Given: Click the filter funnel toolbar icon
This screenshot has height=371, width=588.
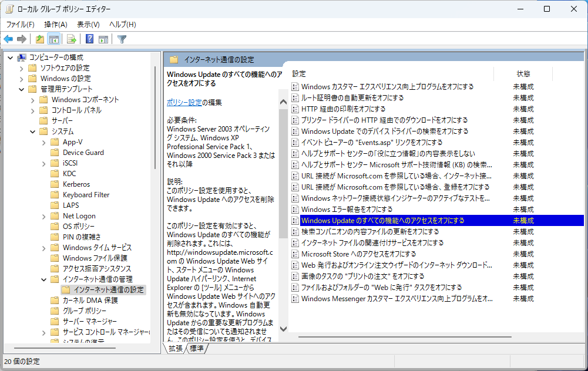Looking at the screenshot, I should [122, 39].
